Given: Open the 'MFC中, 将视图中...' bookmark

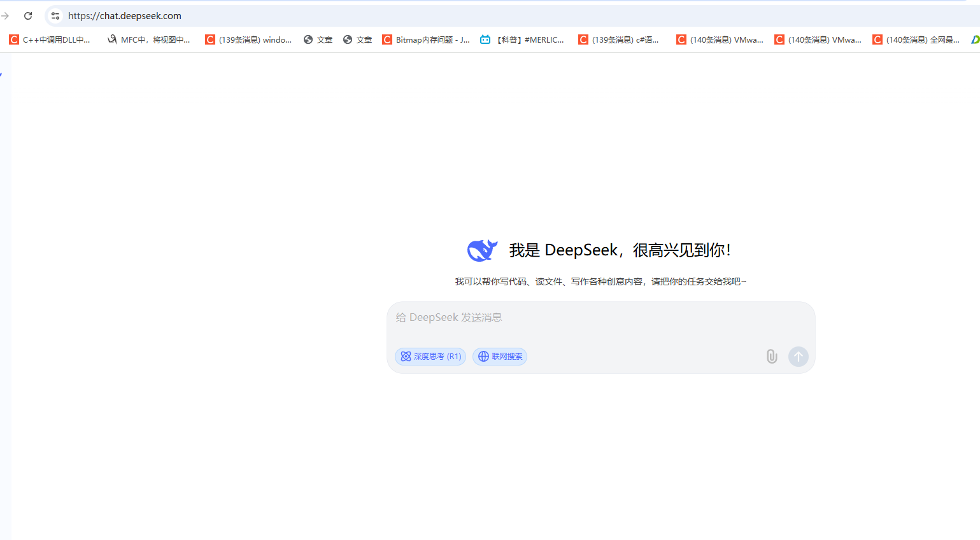Looking at the screenshot, I should click(149, 39).
